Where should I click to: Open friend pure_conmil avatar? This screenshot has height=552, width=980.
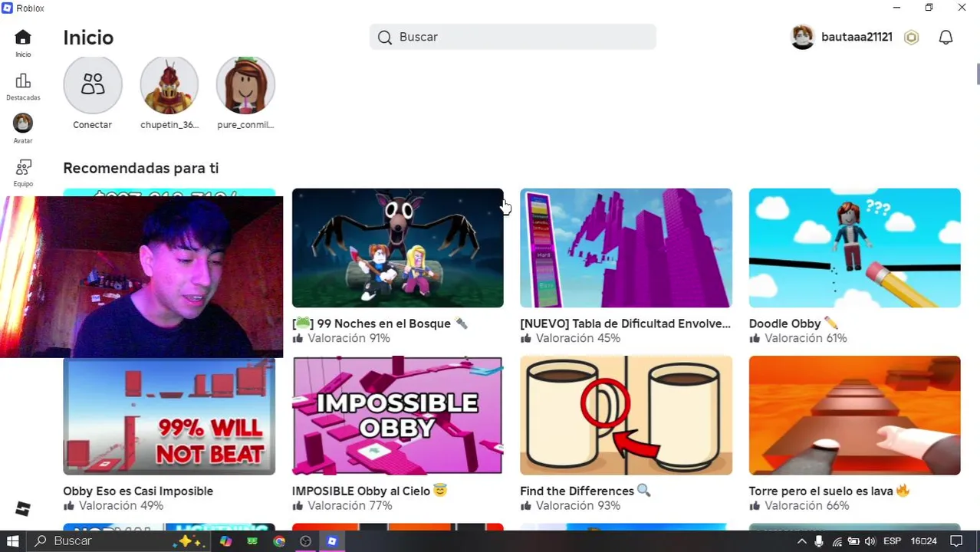pos(245,84)
